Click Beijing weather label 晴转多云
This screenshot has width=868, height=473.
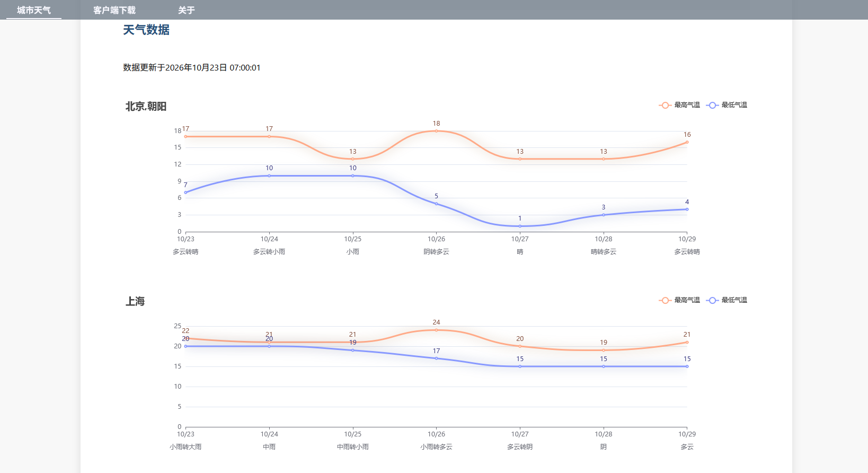tap(604, 252)
